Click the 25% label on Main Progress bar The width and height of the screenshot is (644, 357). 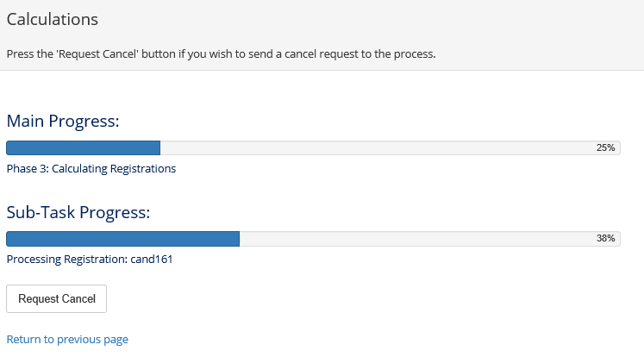pyautogui.click(x=605, y=147)
